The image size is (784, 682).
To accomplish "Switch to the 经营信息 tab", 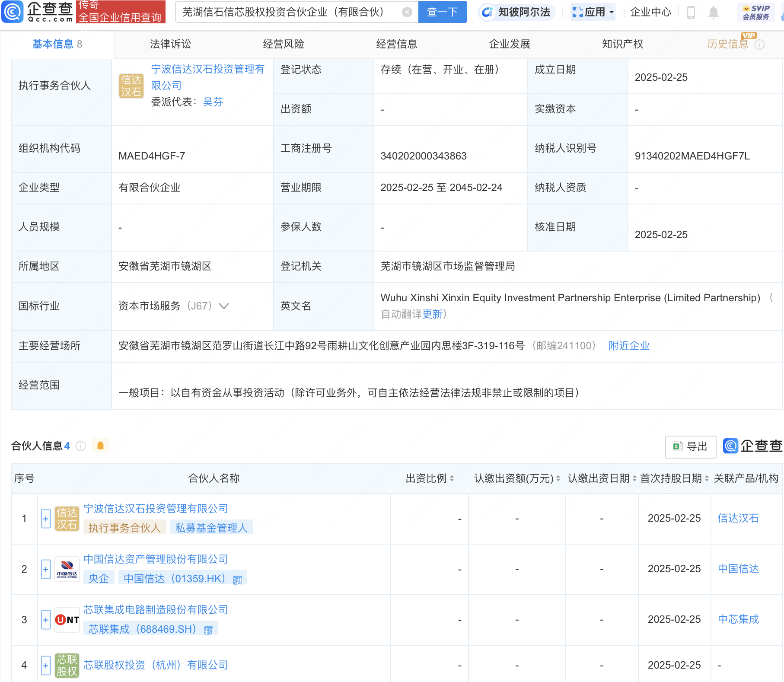I will (x=397, y=44).
